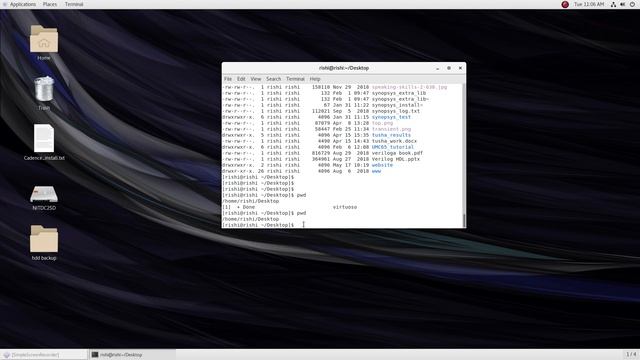
Task: Click the tusha_work.docx file name
Action: click(394, 141)
